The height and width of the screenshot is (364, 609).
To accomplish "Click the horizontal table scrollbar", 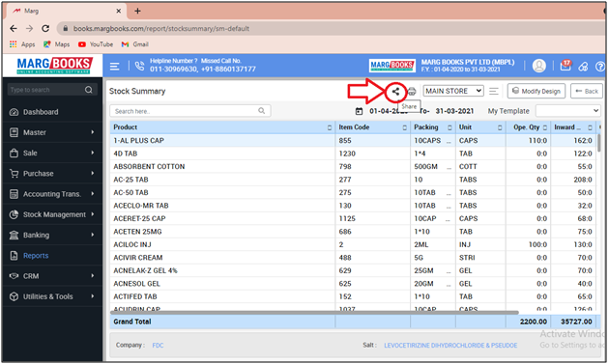I will point(314,312).
